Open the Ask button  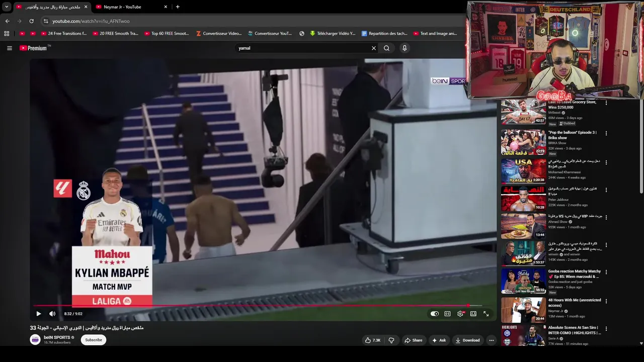[x=439, y=340]
